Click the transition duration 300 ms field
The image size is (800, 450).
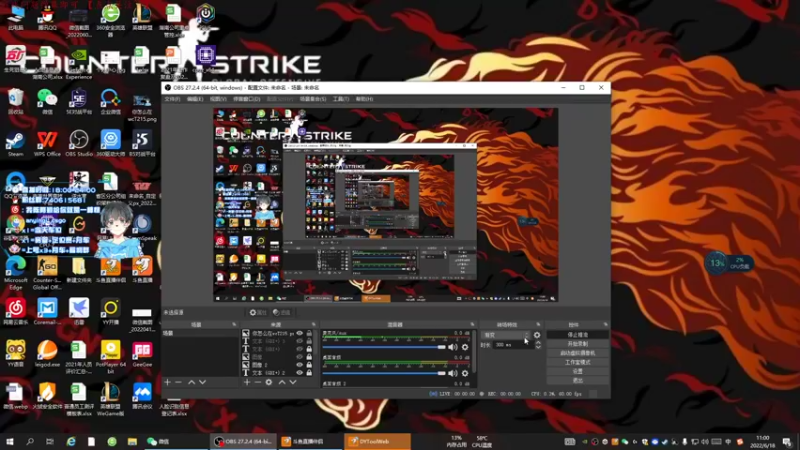point(512,345)
